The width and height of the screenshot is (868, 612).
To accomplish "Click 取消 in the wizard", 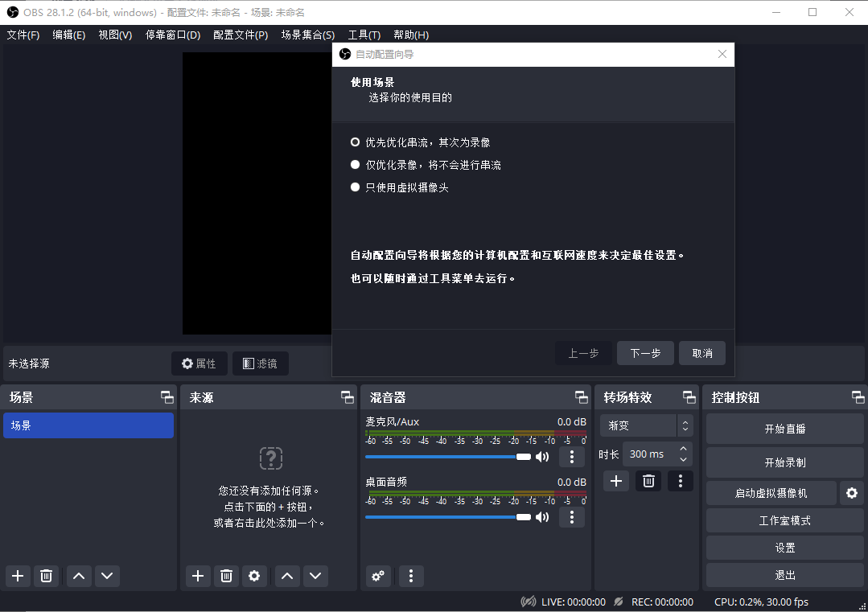I will [x=702, y=353].
